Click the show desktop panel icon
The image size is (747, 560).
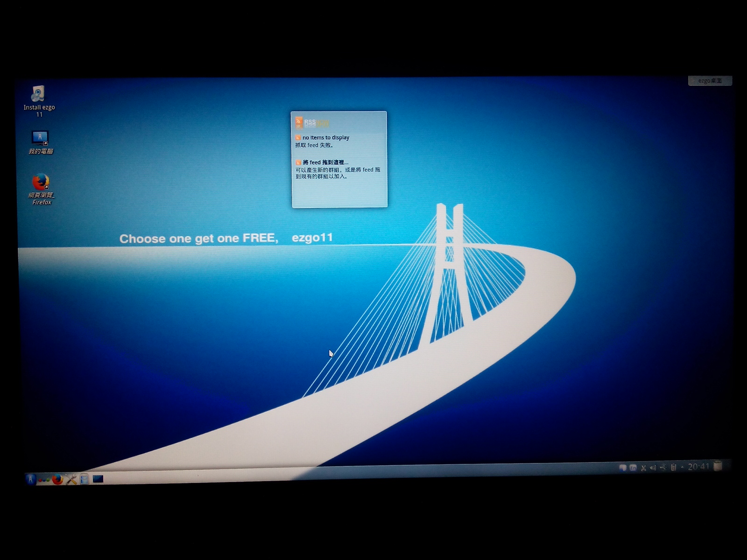tap(98, 479)
